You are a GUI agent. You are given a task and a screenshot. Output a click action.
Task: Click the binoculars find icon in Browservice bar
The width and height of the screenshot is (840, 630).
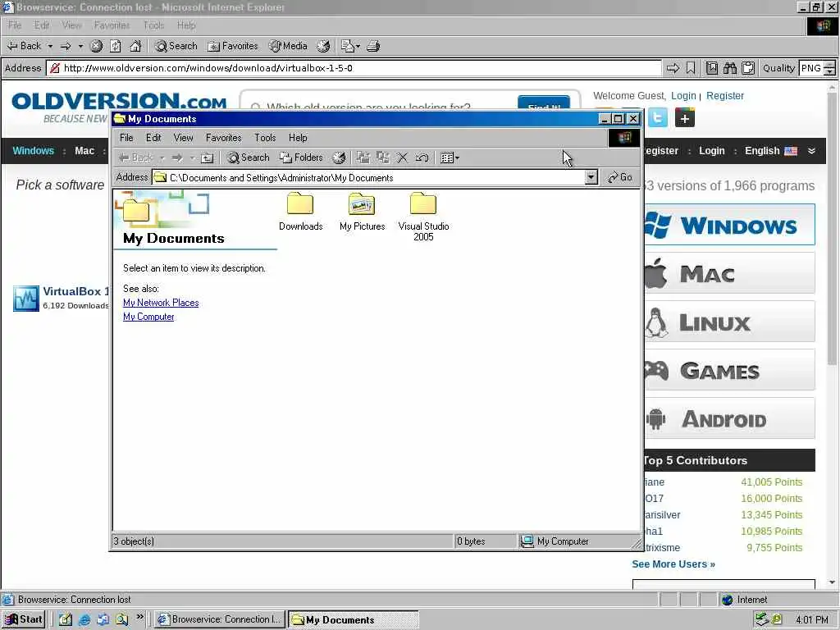(x=729, y=68)
